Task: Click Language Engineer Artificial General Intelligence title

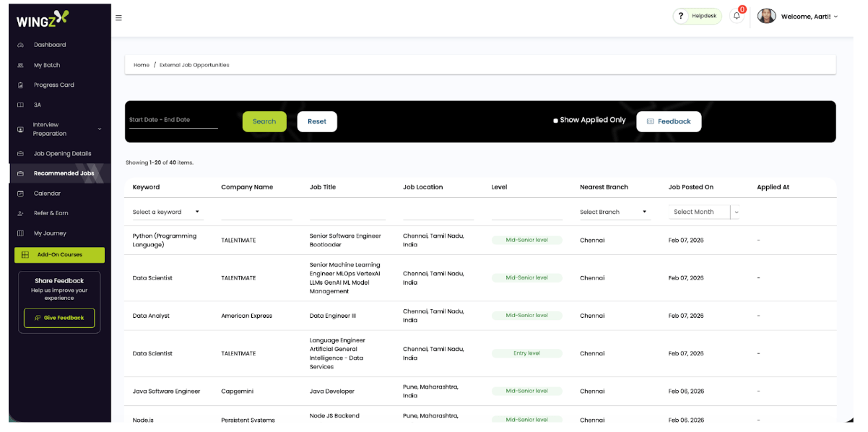Action: coord(338,353)
